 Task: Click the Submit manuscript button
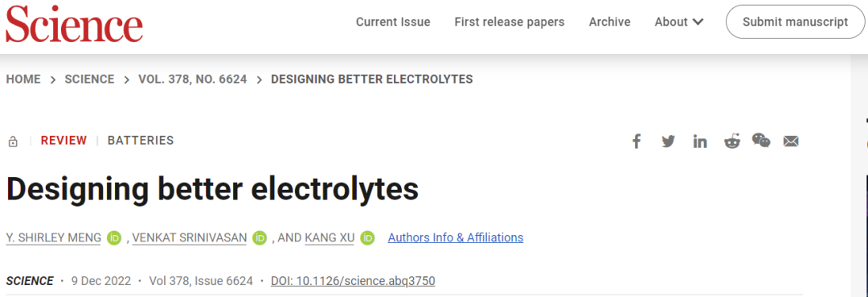tap(796, 23)
